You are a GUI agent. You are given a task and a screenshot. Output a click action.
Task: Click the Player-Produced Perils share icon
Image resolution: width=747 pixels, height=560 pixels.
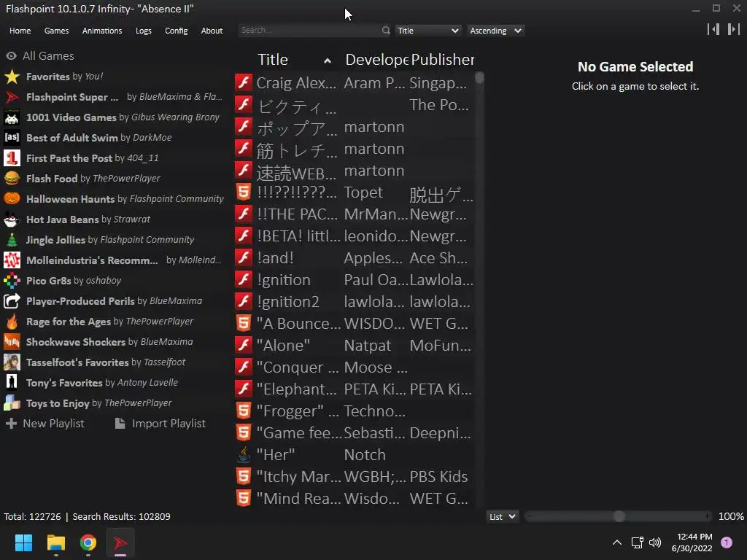click(x=12, y=301)
